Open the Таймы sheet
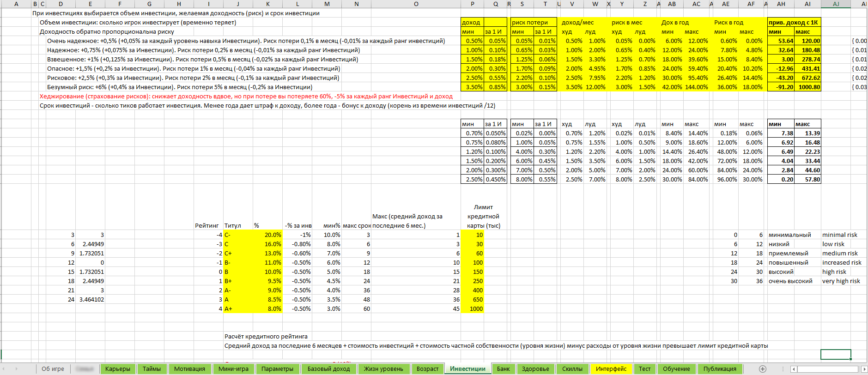This screenshot has width=868, height=375. [x=152, y=369]
